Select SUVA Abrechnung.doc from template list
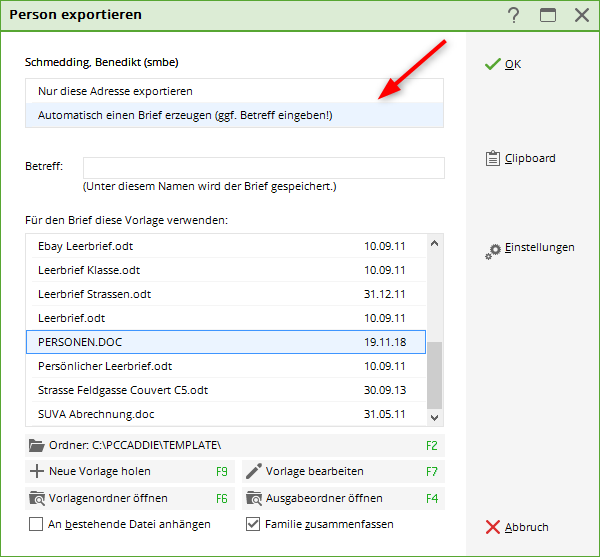This screenshot has width=600, height=557. [x=96, y=414]
